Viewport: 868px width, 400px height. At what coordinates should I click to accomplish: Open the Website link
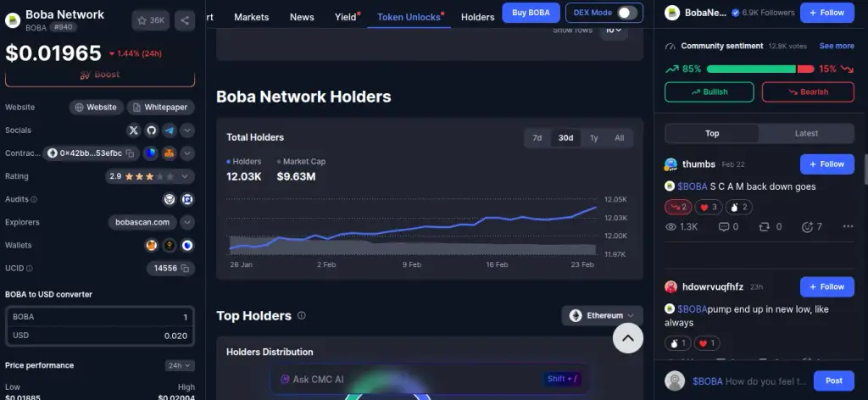click(97, 108)
